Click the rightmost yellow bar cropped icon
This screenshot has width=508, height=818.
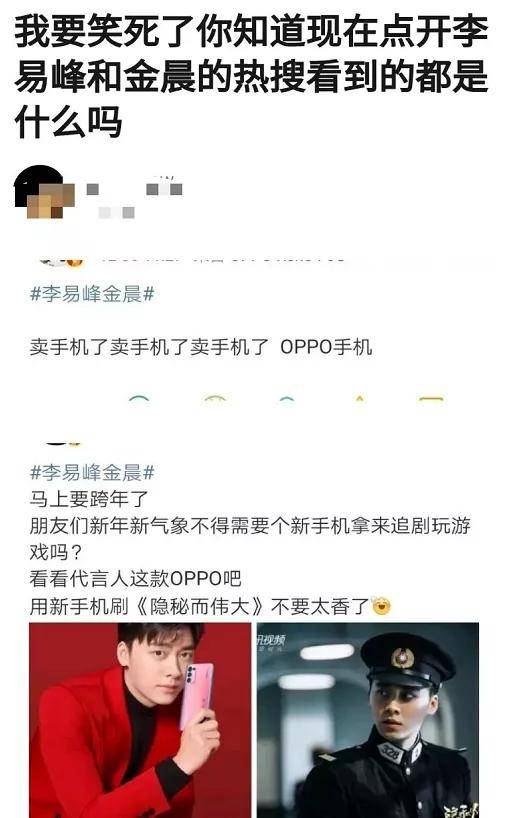(431, 399)
